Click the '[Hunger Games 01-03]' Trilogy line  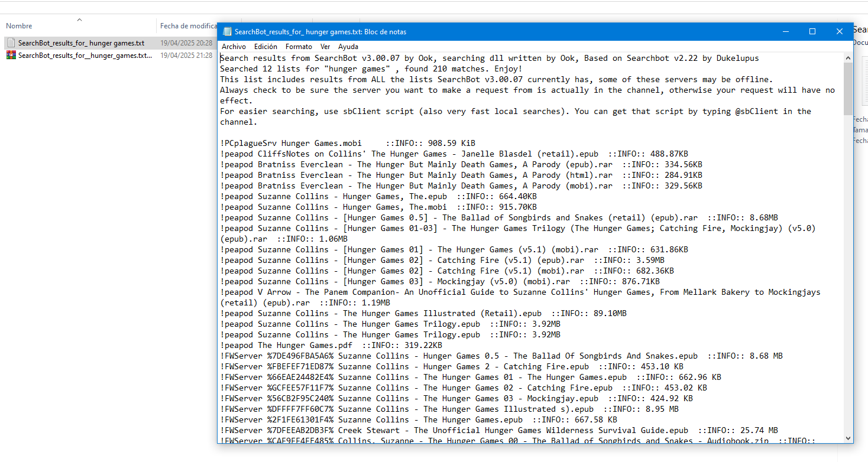pyautogui.click(x=518, y=233)
